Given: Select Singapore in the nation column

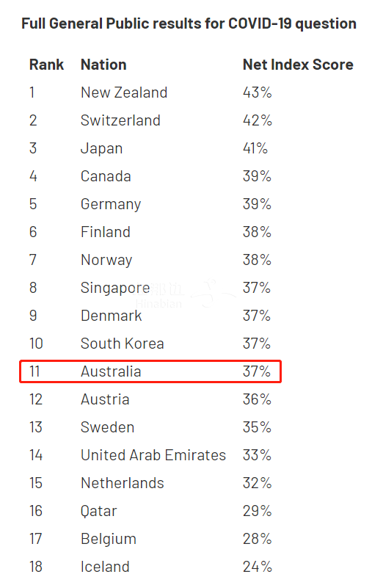Looking at the screenshot, I should [x=115, y=288].
